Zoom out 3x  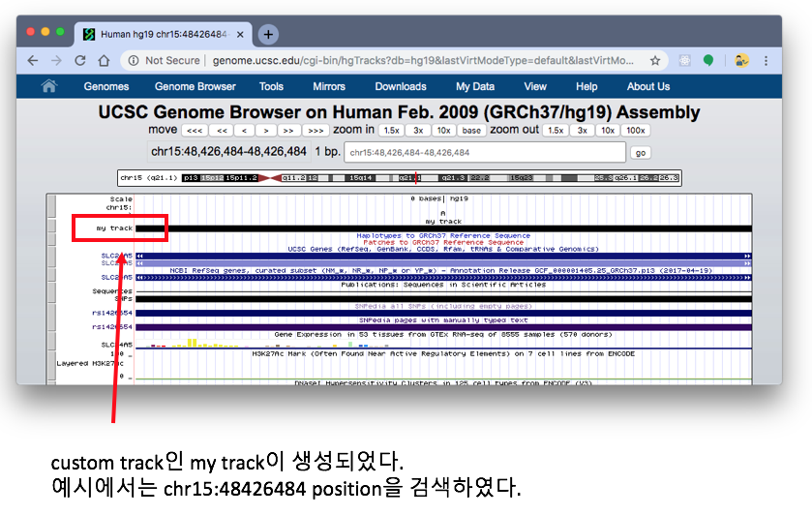582,131
